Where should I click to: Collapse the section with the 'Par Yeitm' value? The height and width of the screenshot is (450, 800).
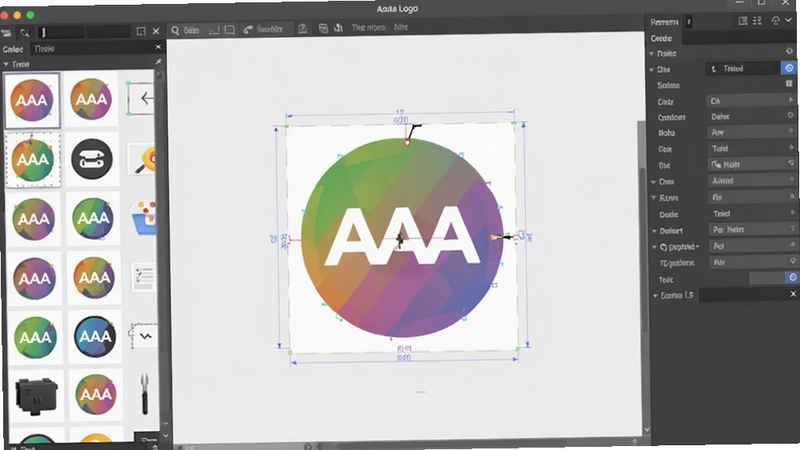[x=654, y=231]
